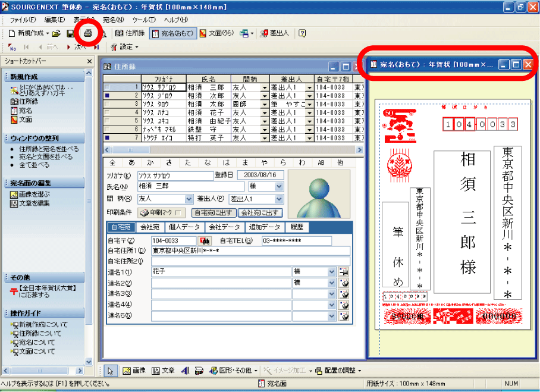Image resolution: width=540 pixels, height=392 pixels.
Task: Switch to the 履歴 tab
Action: click(297, 227)
